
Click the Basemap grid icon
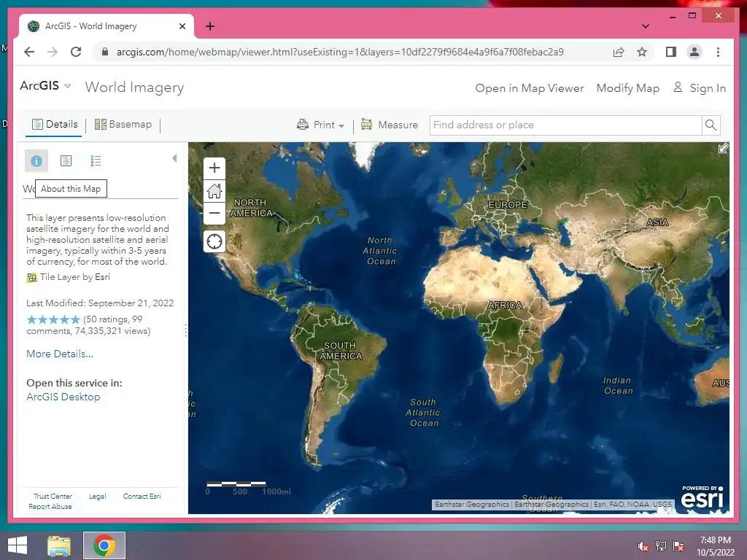(x=101, y=124)
